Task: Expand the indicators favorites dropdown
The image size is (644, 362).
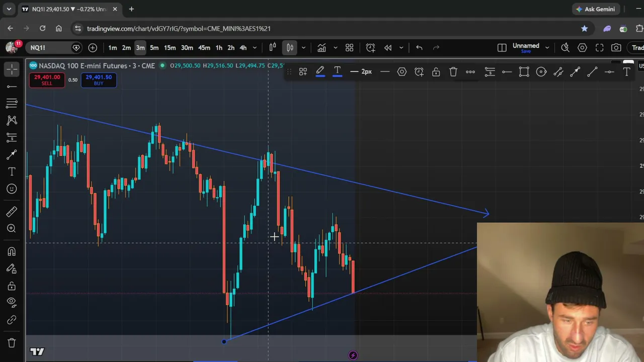Action: click(335, 48)
